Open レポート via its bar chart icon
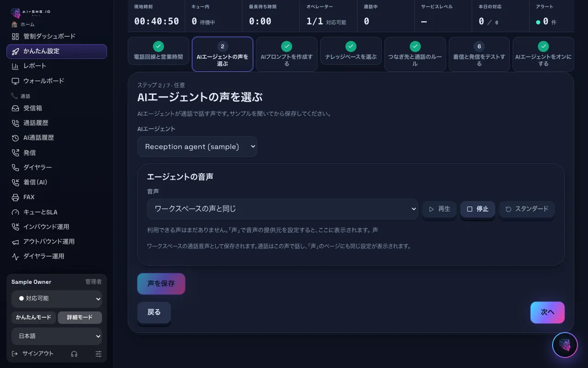588x368 pixels. click(16, 66)
